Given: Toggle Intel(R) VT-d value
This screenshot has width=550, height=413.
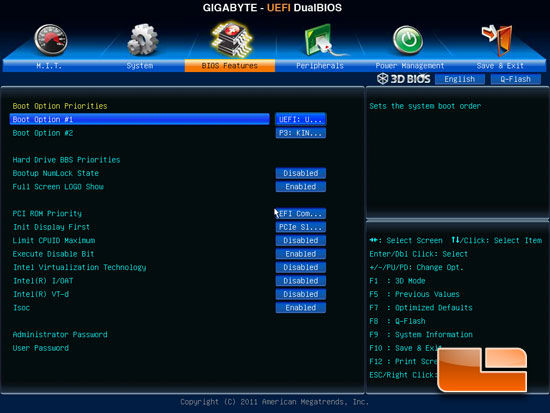Looking at the screenshot, I should (x=301, y=294).
